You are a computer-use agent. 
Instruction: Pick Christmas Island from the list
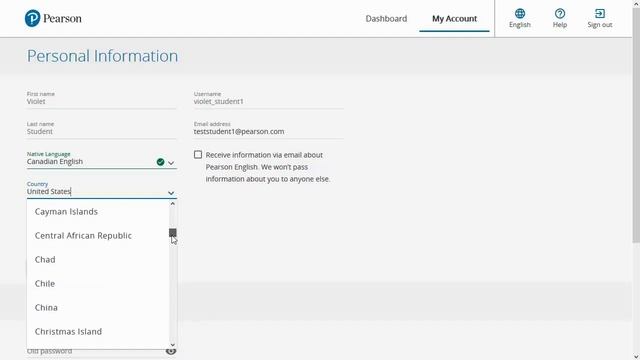(x=98, y=331)
